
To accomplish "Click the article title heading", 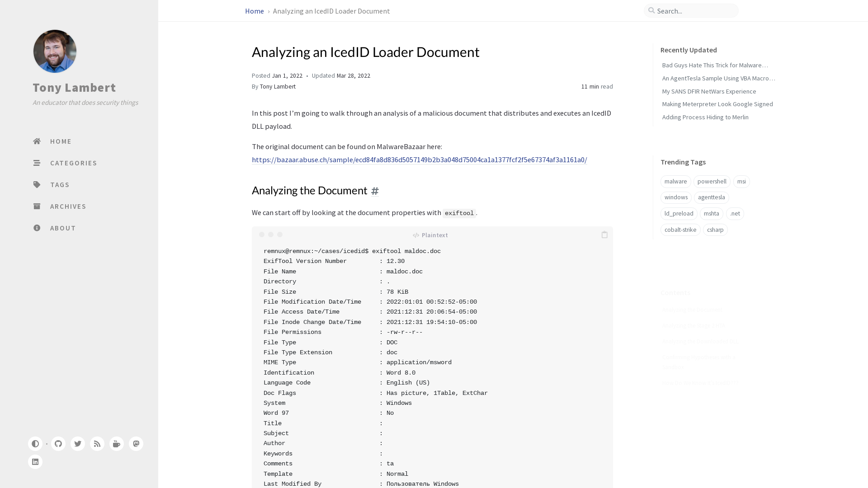I will pos(366,52).
